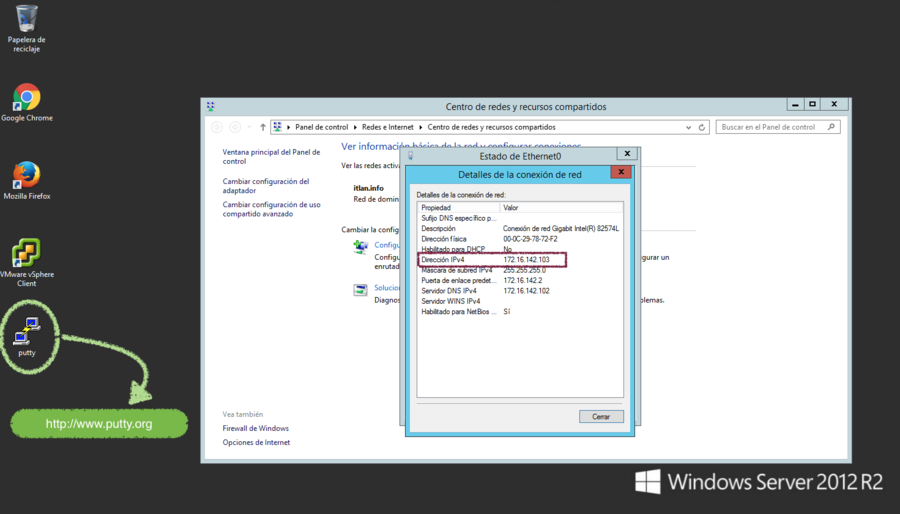This screenshot has height=514, width=900.
Task: Open Mozilla Firefox desktop shortcut
Action: tap(27, 176)
